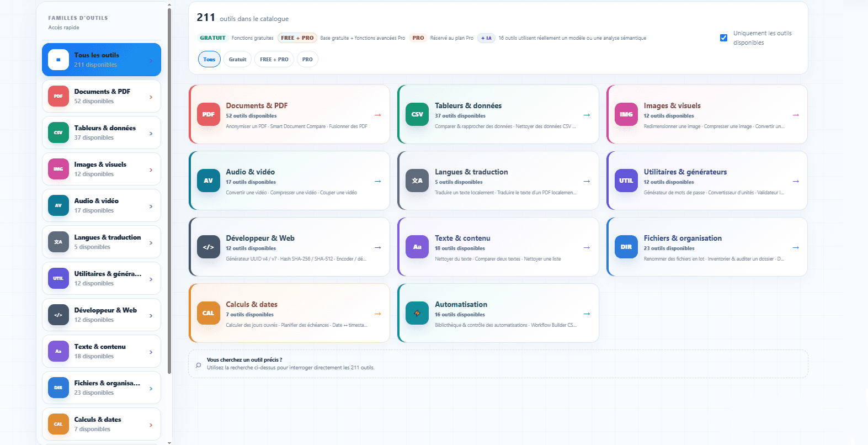Screen dimensions: 868x445
Task: Expand Fichiers & organisa… chevron in sidebar
Action: coord(151,389)
